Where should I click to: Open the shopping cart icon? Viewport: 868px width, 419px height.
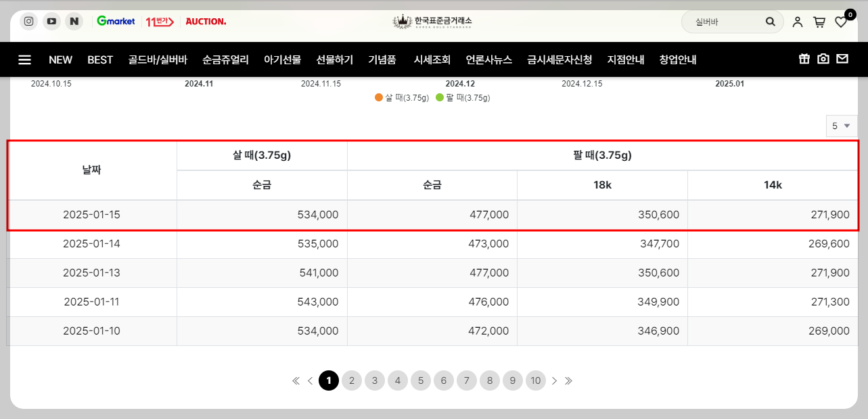coord(819,21)
